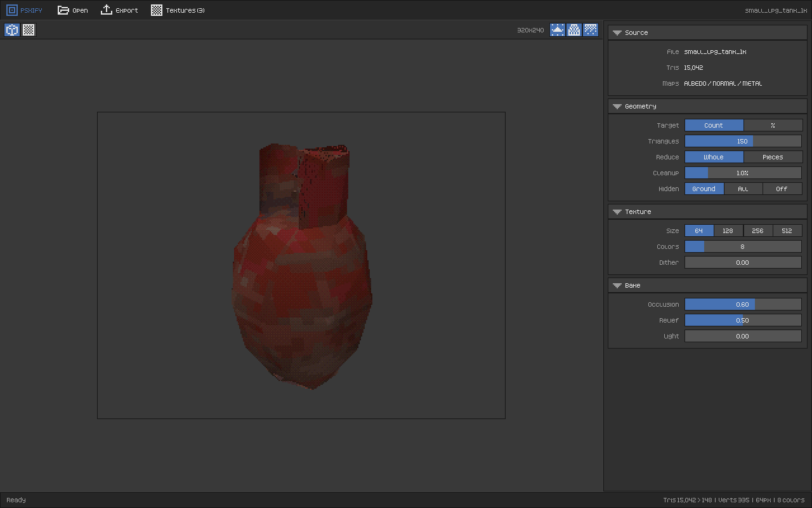
Task: Adjust the Relief slider
Action: [x=743, y=321]
